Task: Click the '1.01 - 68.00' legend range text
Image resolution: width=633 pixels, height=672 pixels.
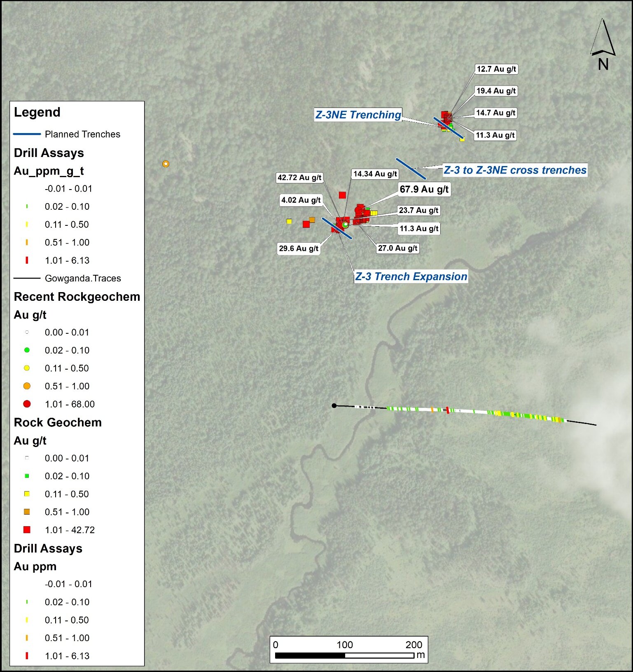Action: (70, 404)
